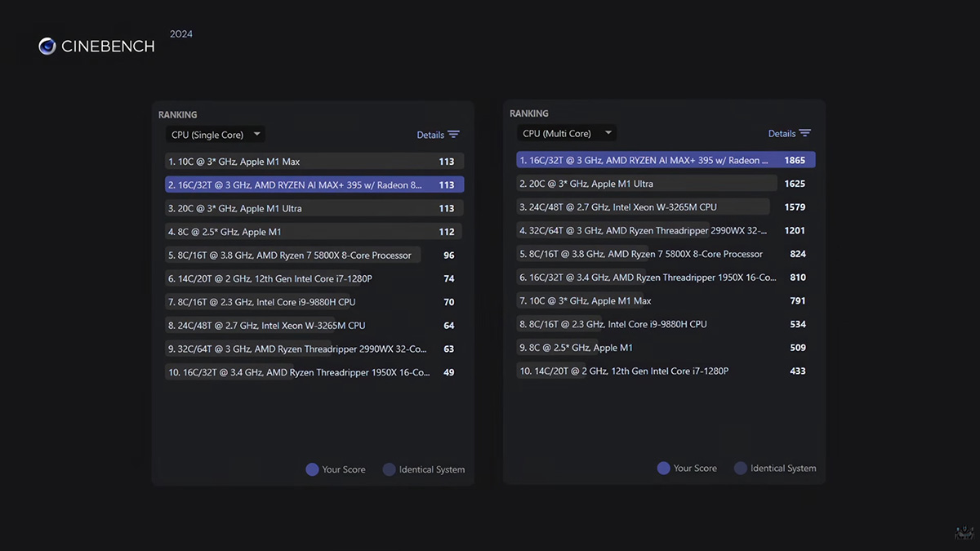Click the filter icon beside left Details

coord(454,135)
